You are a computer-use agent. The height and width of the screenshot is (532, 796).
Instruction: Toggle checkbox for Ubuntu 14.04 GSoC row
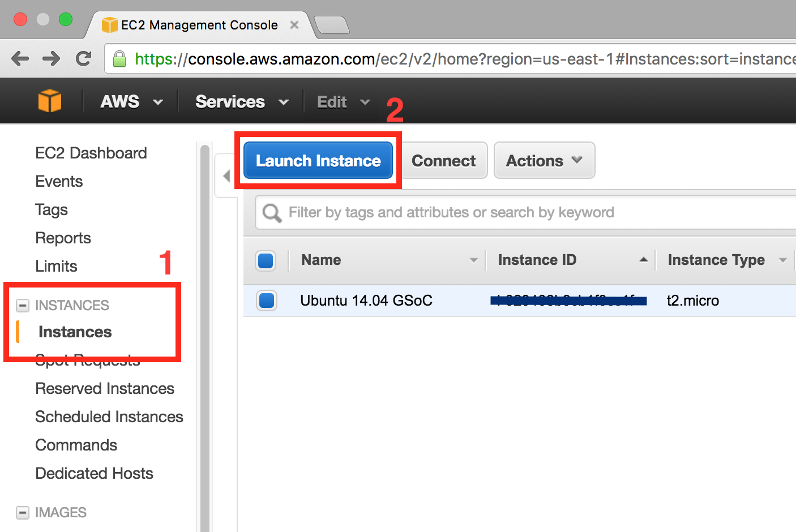point(266,301)
